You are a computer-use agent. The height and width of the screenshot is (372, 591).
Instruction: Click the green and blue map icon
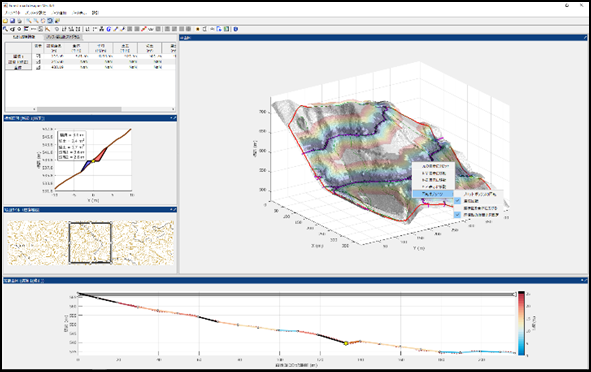[x=226, y=29]
